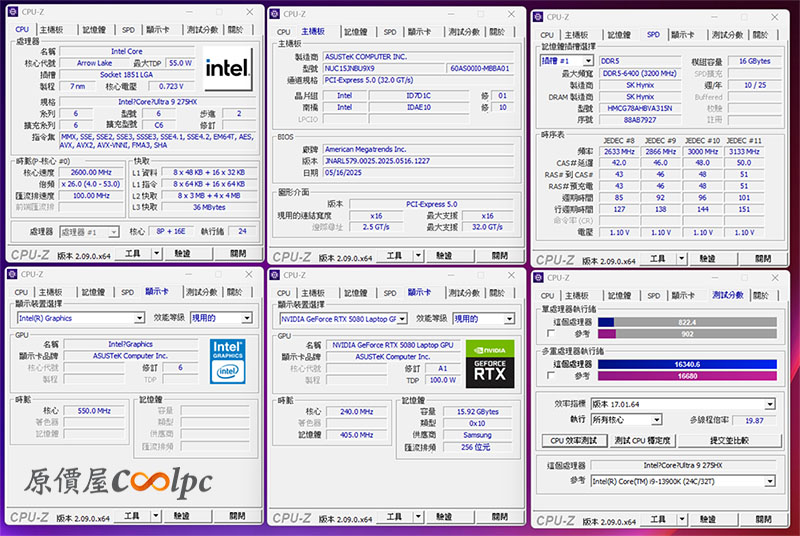
Task: Click memory part number HMCG78AHBVA315N
Action: click(640, 108)
